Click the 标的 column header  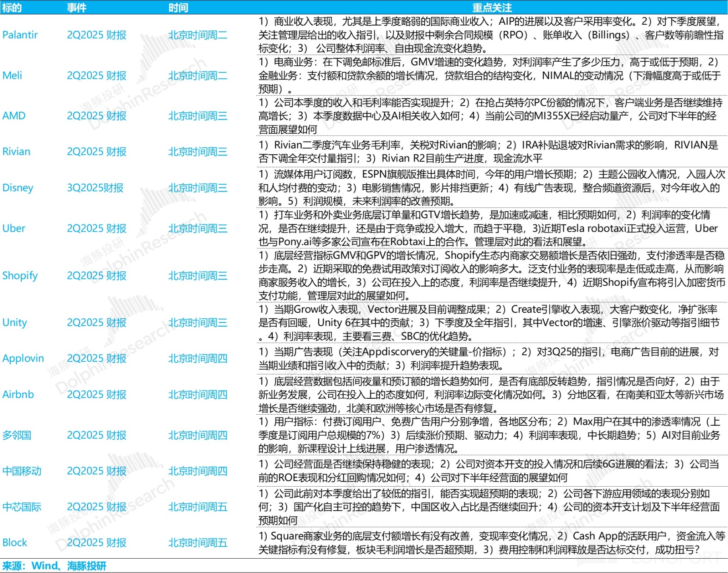12,7
